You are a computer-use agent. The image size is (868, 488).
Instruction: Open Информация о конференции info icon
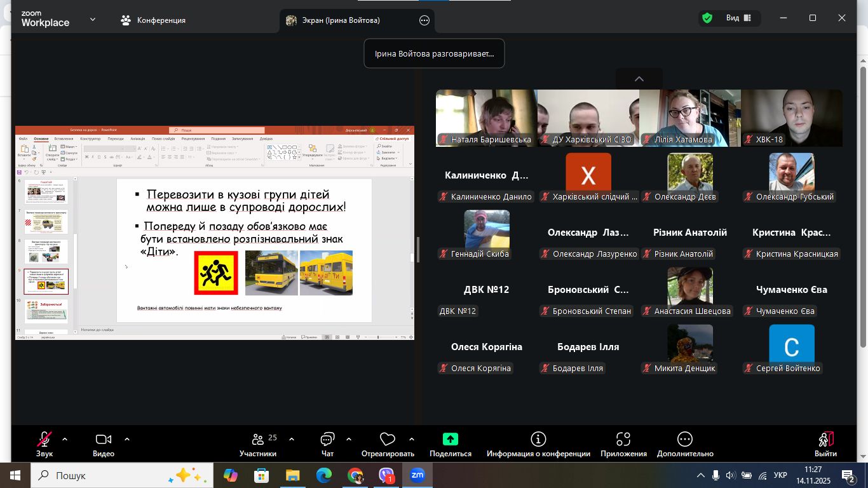(538, 440)
